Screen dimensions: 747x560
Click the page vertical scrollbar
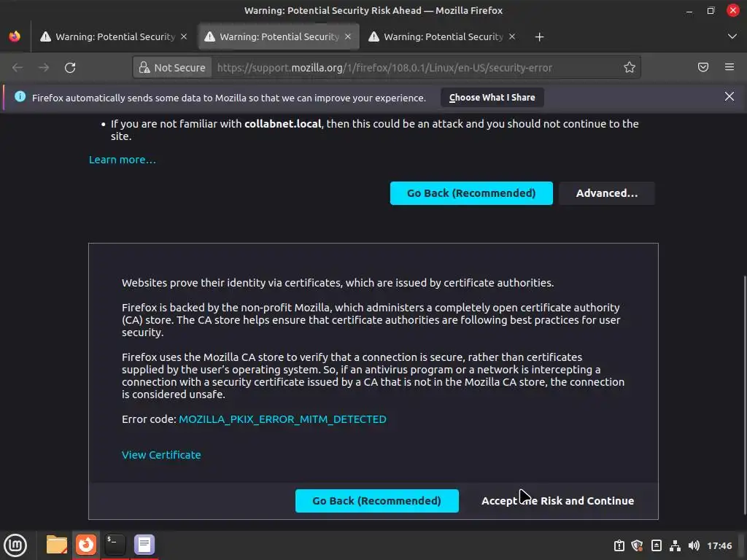point(745,395)
